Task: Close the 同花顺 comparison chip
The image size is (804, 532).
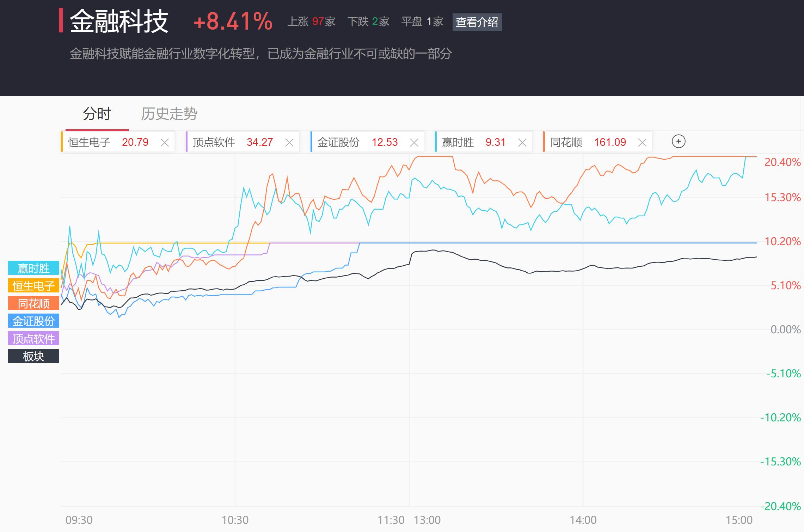Action: pyautogui.click(x=642, y=142)
